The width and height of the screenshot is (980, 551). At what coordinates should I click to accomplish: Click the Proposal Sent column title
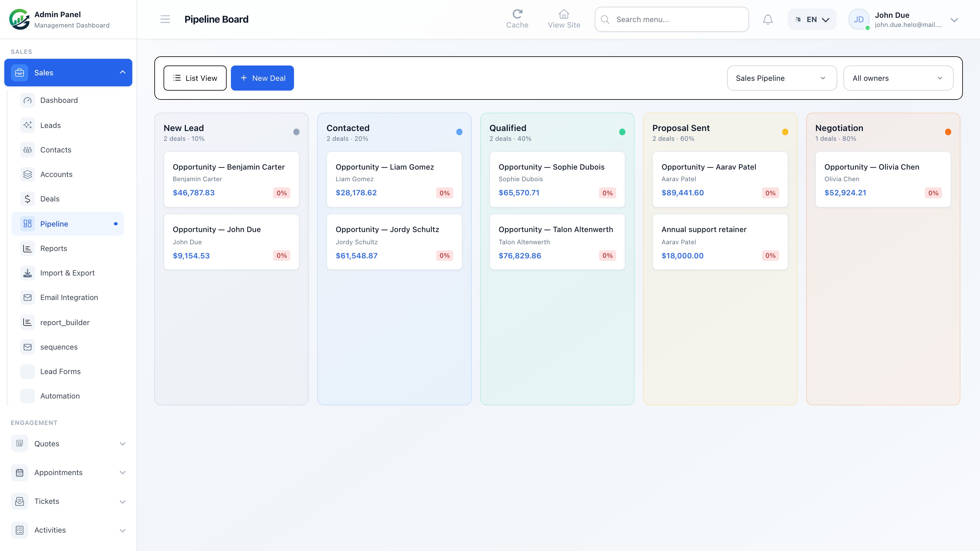tap(681, 128)
